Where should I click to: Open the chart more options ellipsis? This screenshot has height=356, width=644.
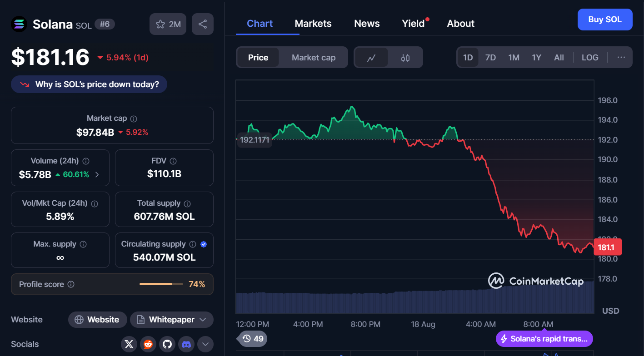621,57
